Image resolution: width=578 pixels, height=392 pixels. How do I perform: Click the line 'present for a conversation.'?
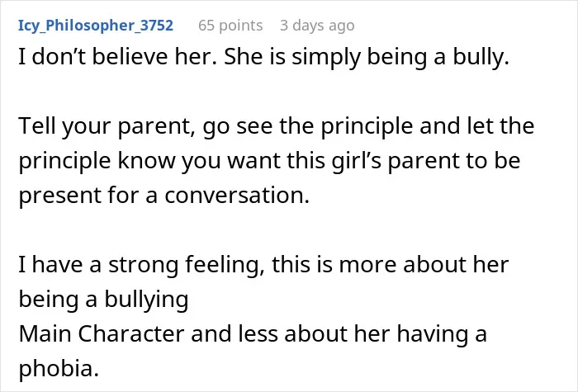click(164, 196)
